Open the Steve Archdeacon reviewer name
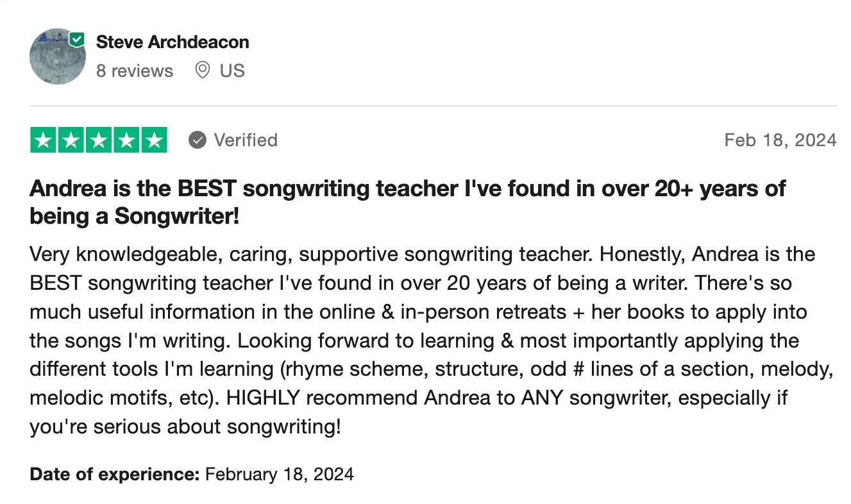The height and width of the screenshot is (504, 851). 173,42
